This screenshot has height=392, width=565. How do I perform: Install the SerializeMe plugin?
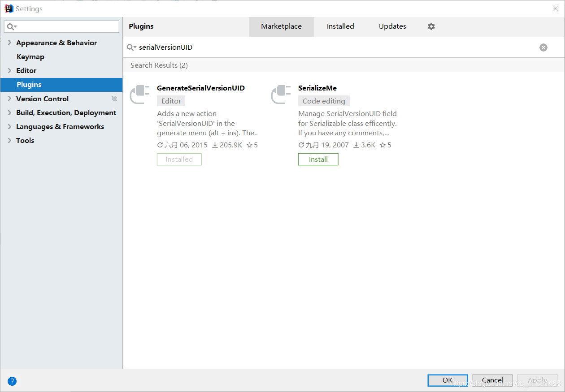(x=318, y=159)
